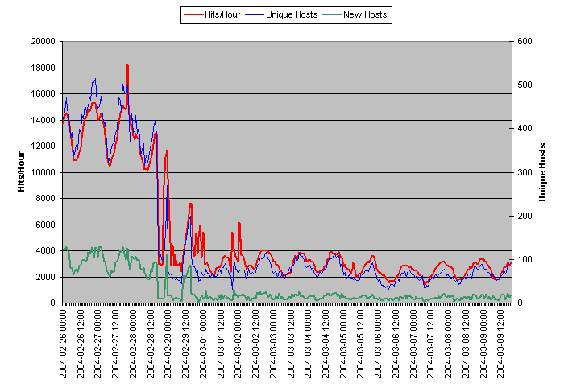This screenshot has height=392, width=564.
Task: Click the highest red spike above 18000
Action: pos(127,65)
